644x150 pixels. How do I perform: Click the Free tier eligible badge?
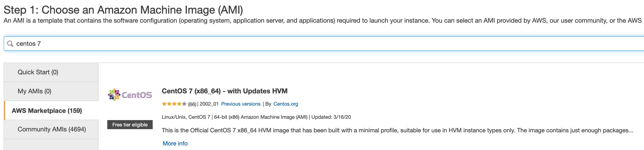pos(130,125)
